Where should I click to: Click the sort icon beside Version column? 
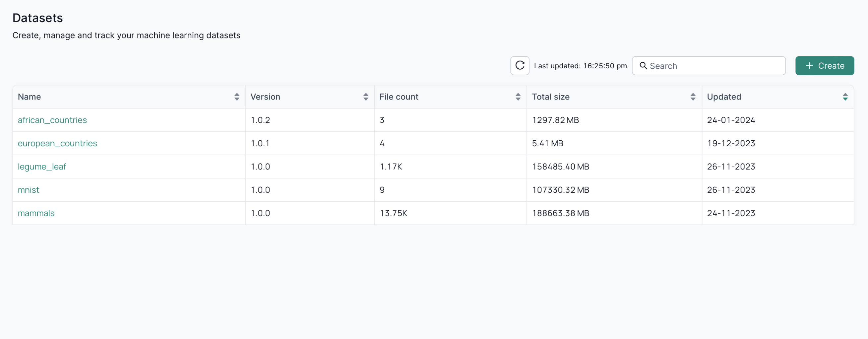pos(366,97)
